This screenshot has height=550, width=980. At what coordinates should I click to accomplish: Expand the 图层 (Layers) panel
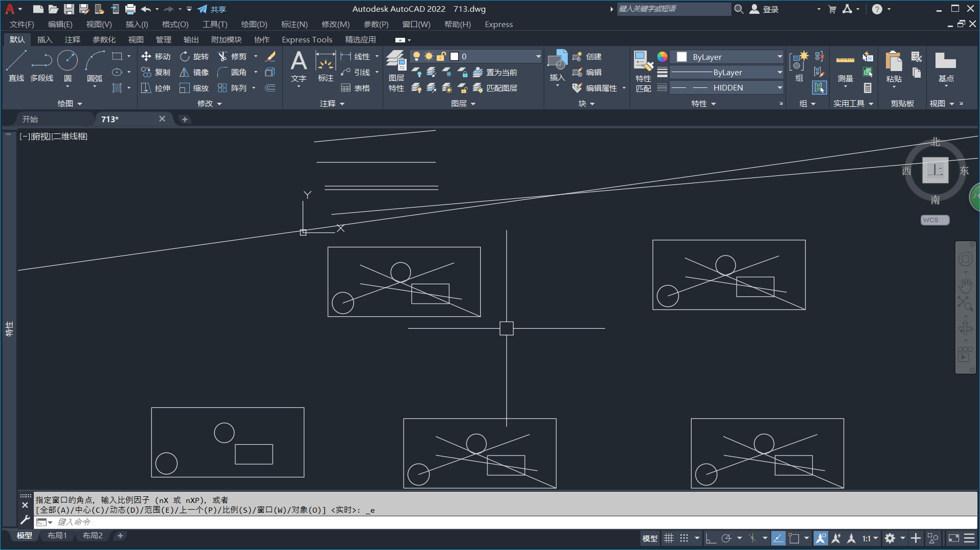463,103
